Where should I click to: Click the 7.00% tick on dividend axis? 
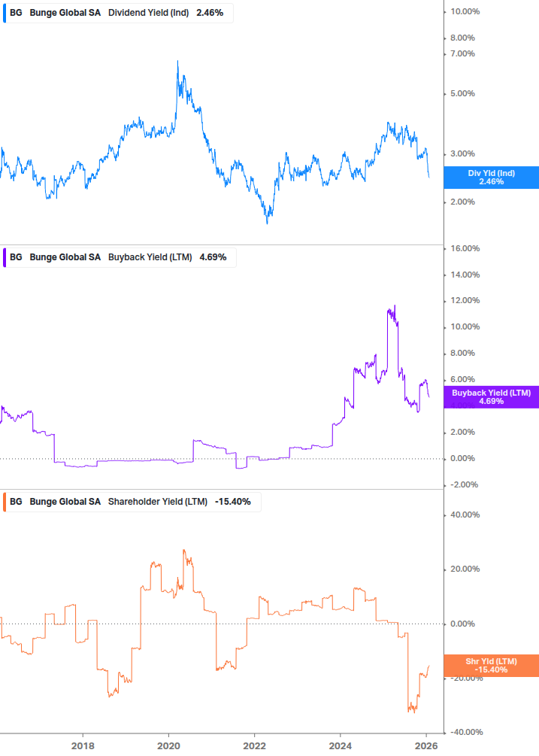tap(462, 53)
